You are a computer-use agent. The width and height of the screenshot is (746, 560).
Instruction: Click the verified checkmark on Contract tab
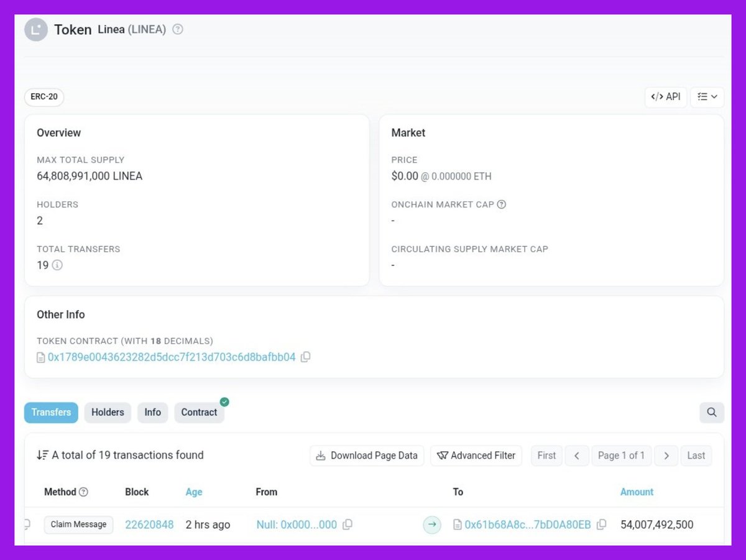pos(224,402)
